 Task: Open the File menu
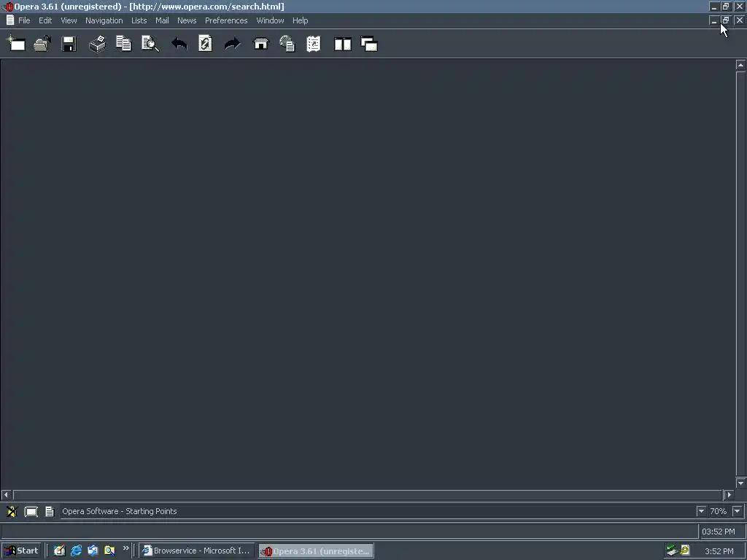24,20
